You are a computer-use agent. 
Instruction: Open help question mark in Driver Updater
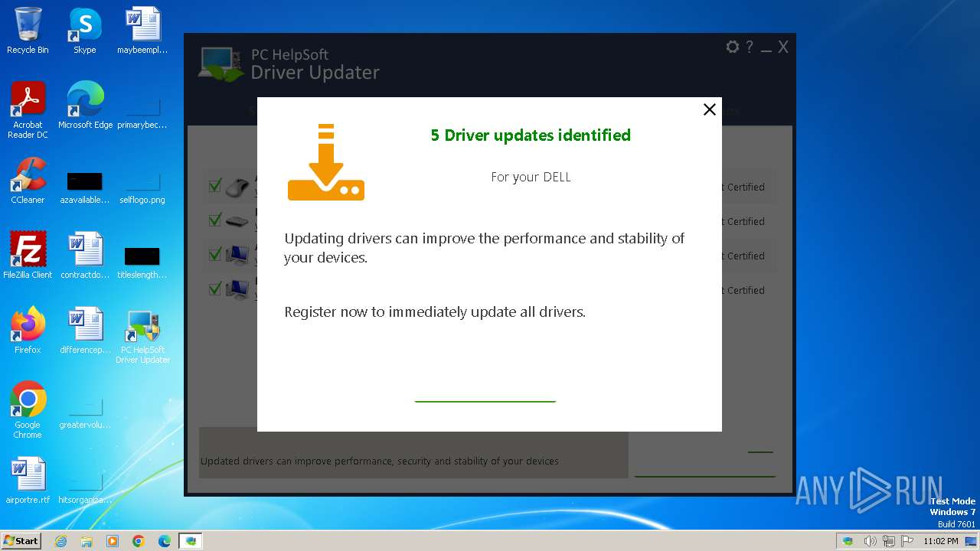(750, 47)
